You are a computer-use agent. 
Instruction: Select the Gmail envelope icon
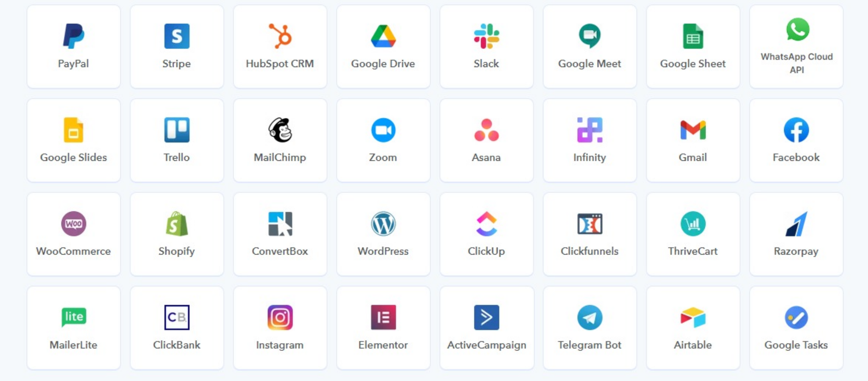(x=693, y=130)
